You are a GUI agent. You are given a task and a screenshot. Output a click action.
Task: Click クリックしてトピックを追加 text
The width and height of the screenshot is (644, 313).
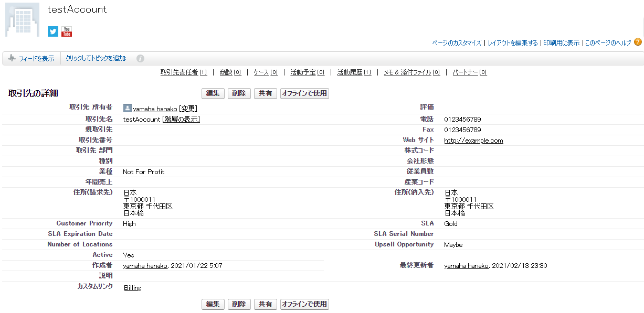96,59
